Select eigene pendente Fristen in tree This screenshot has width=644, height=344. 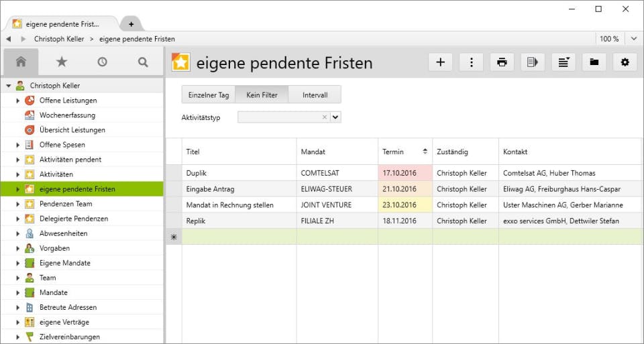point(82,189)
